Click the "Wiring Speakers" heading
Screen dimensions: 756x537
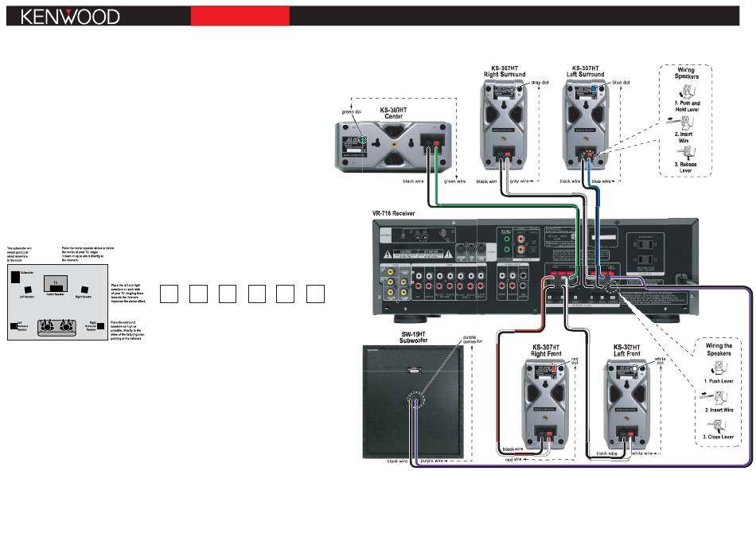[687, 72]
